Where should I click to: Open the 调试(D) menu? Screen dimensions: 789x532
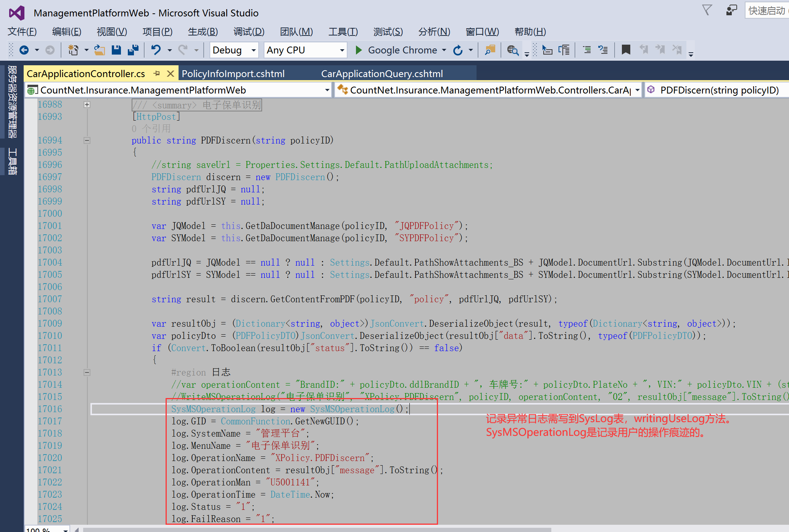249,32
